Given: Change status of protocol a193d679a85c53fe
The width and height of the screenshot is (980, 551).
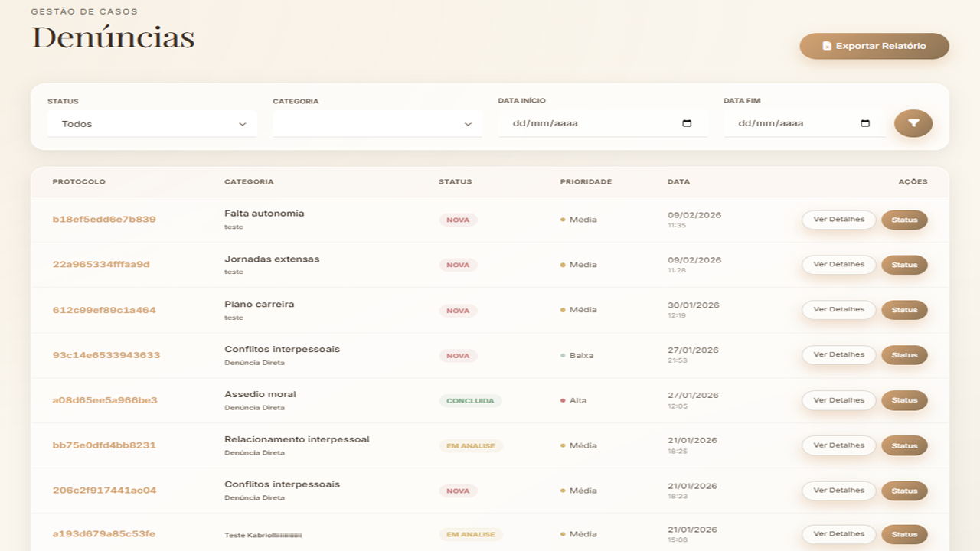Looking at the screenshot, I should click(x=904, y=534).
